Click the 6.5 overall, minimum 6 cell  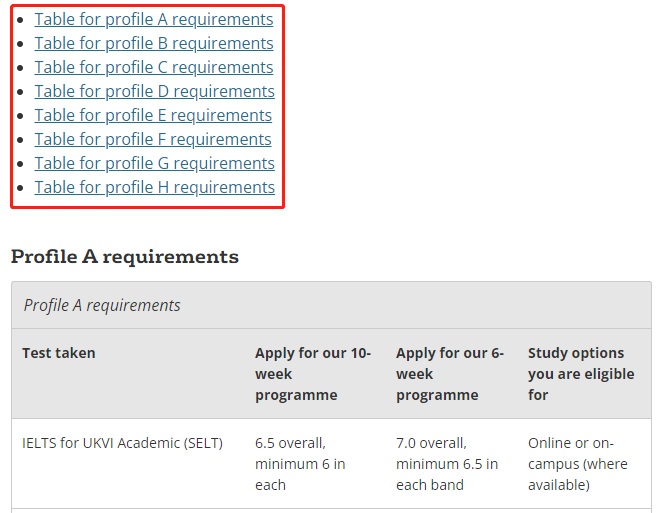(300, 464)
